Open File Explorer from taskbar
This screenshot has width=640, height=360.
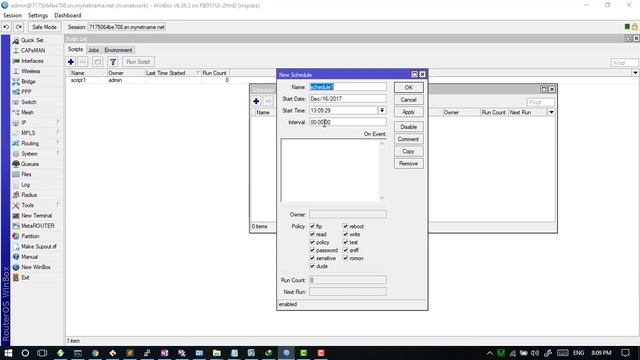pyautogui.click(x=217, y=353)
